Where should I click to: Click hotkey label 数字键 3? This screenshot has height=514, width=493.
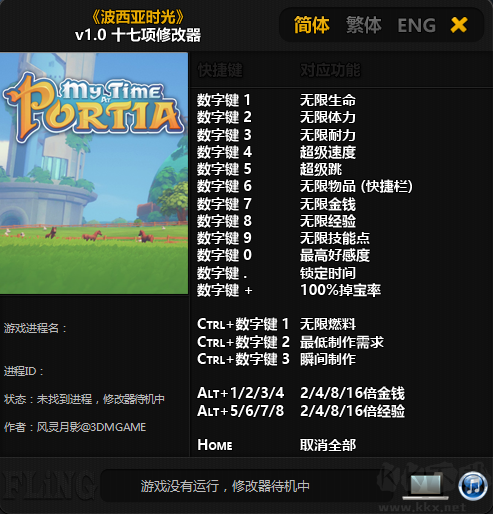[x=224, y=135]
